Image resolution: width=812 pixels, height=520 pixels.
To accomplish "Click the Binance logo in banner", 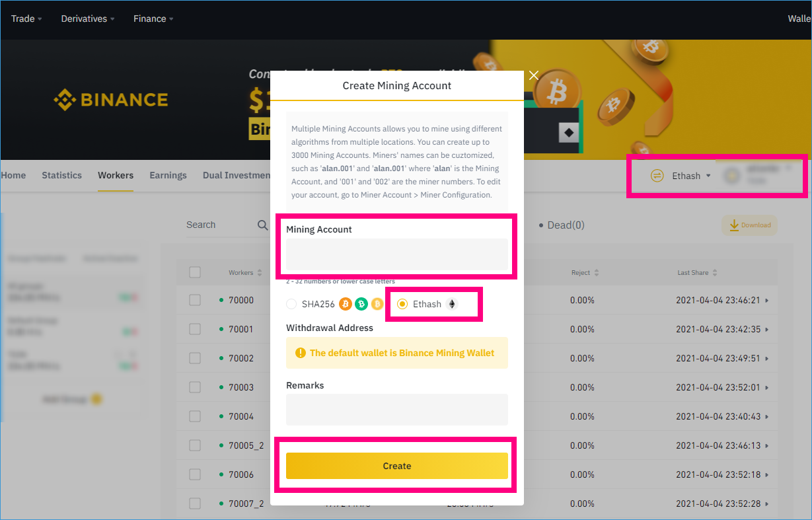I will pos(111,100).
